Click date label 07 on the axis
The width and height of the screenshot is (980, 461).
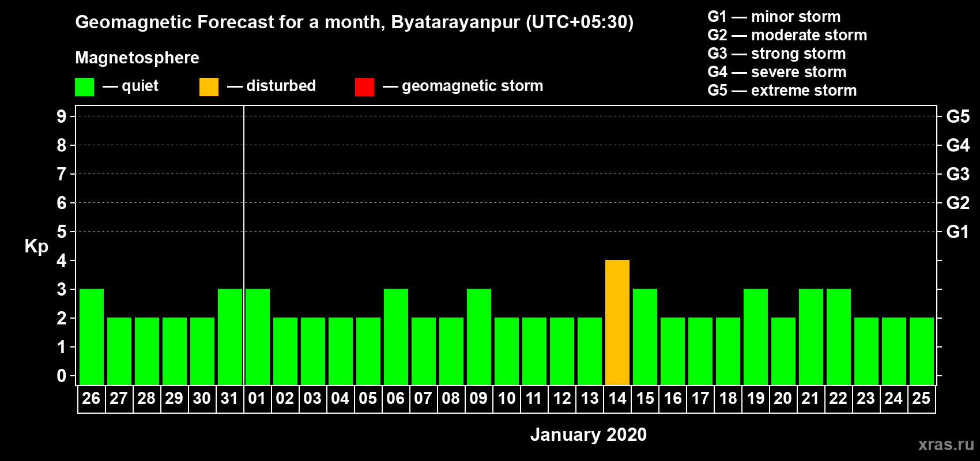pos(423,398)
